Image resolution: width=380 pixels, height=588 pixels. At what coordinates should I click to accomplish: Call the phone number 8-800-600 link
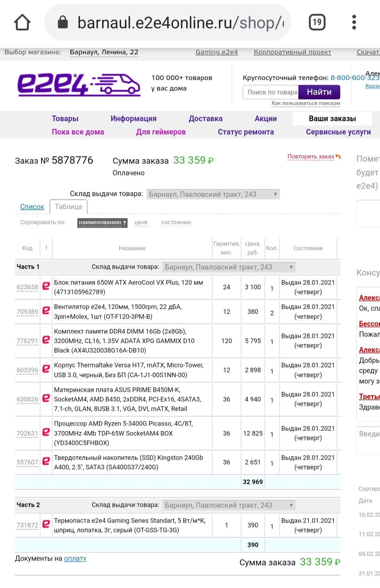tap(355, 78)
